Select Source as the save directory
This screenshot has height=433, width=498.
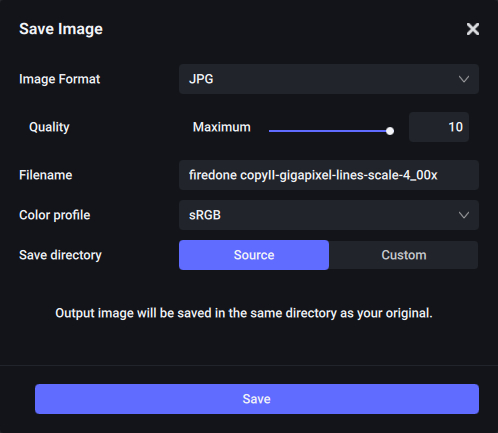(254, 255)
